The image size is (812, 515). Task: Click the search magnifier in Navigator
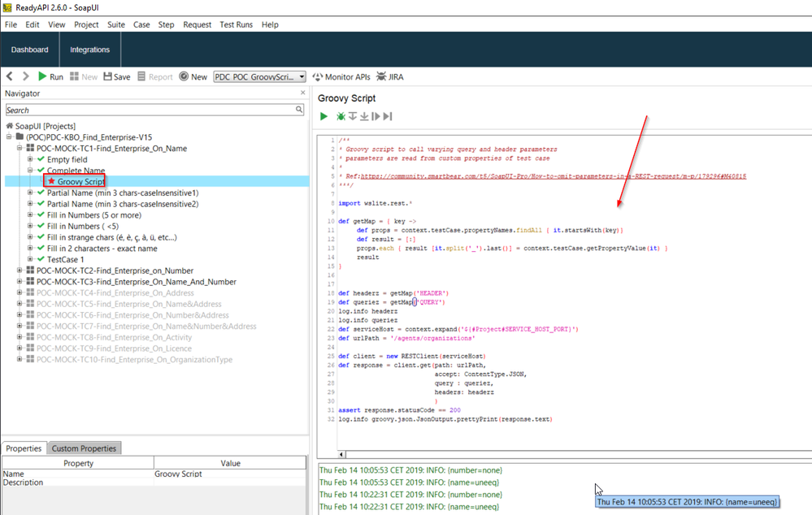(x=299, y=110)
